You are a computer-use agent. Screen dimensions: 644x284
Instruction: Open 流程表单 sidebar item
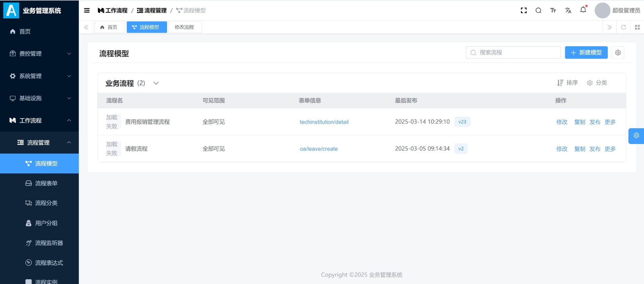click(x=39, y=183)
